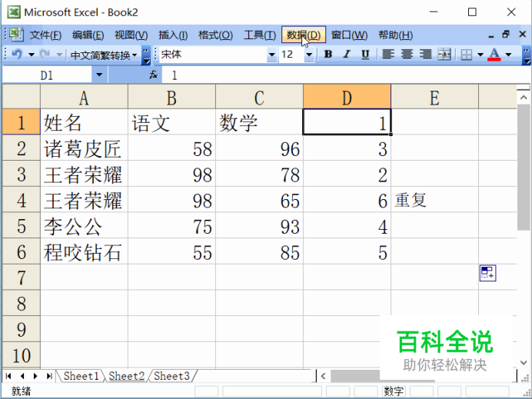The image size is (532, 399).
Task: Click horizontal scrollbar left arrow
Action: coord(324,376)
